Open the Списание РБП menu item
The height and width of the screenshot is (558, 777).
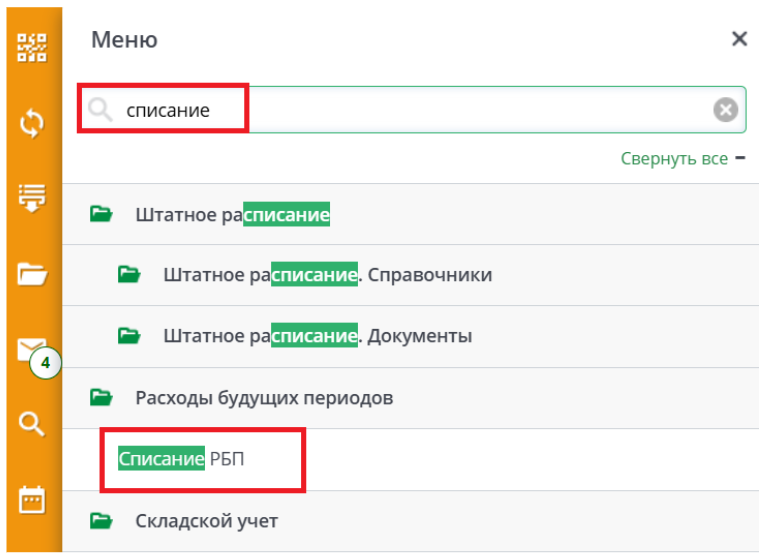pyautogui.click(x=181, y=459)
